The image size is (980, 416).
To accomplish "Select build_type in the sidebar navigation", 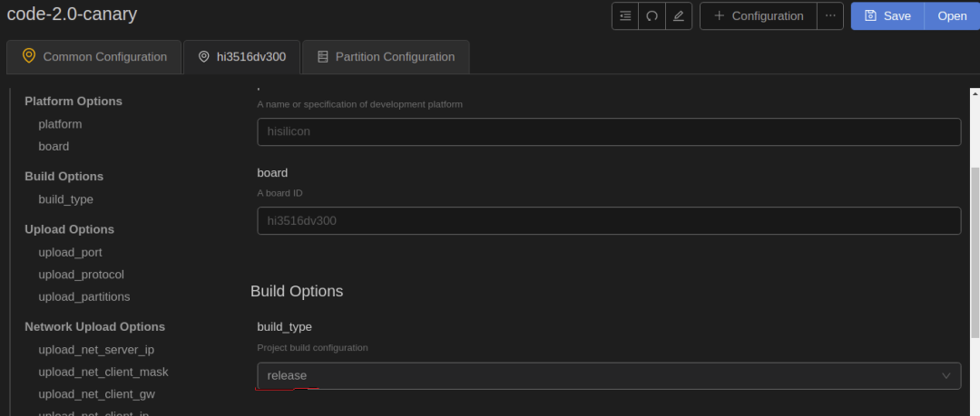I will pyautogui.click(x=65, y=199).
